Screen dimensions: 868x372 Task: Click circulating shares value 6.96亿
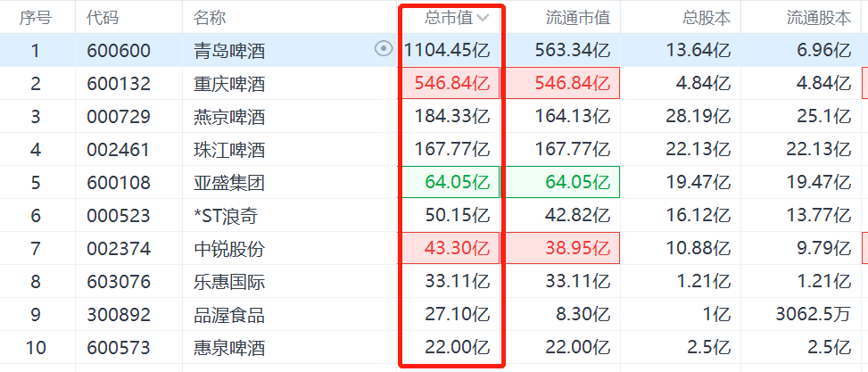click(x=823, y=50)
